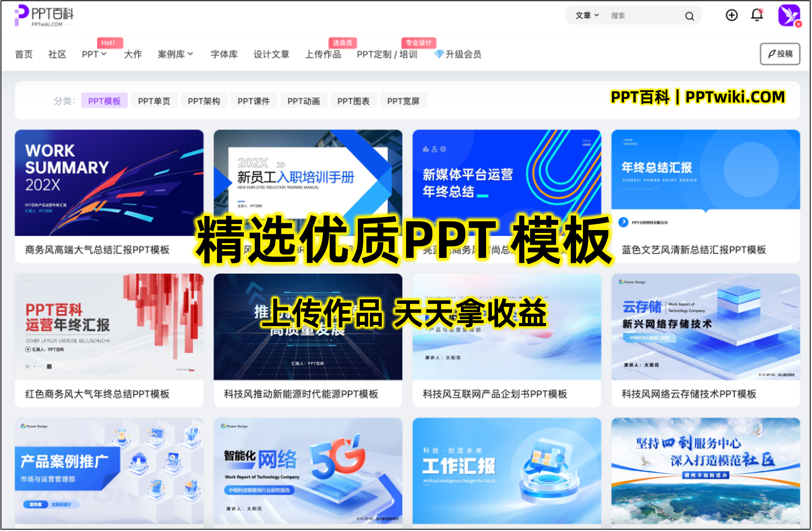Screen dimensions: 812x531
Task: Click the plus circle create icon
Action: pyautogui.click(x=732, y=15)
